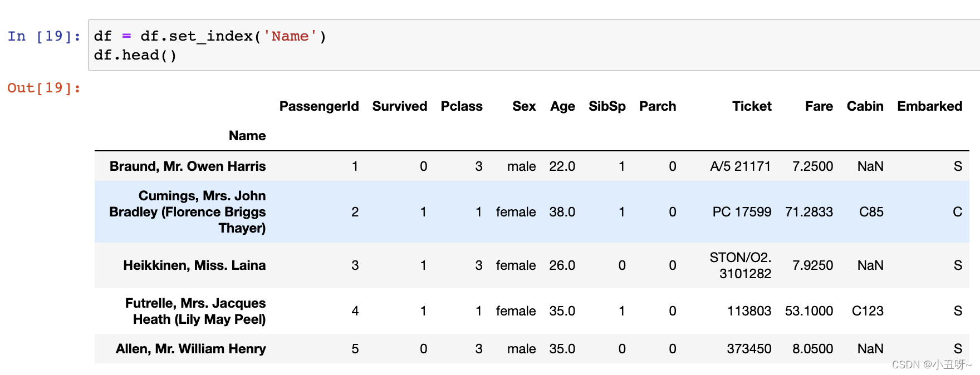Click the C123 cabin cell
Screen dimensions: 980x375
pyautogui.click(x=868, y=311)
